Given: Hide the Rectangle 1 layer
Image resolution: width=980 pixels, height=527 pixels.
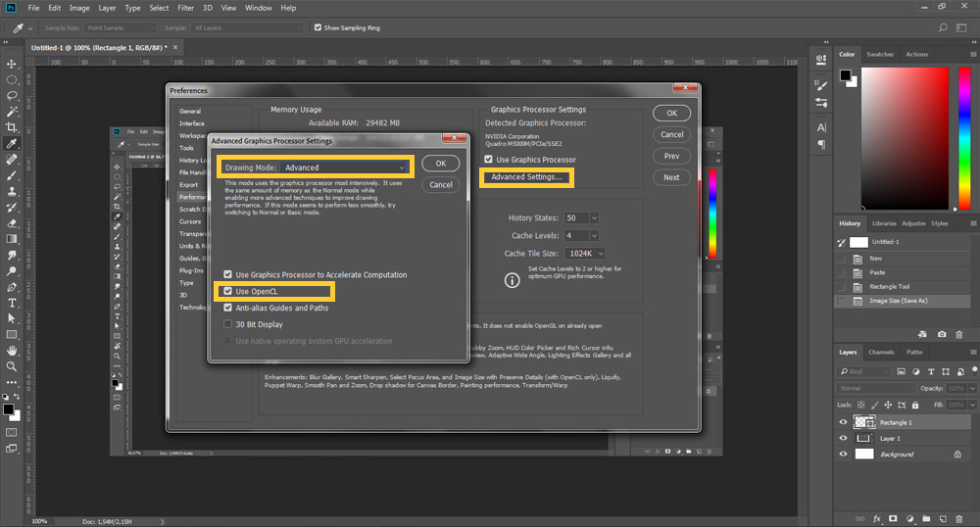Looking at the screenshot, I should point(843,422).
